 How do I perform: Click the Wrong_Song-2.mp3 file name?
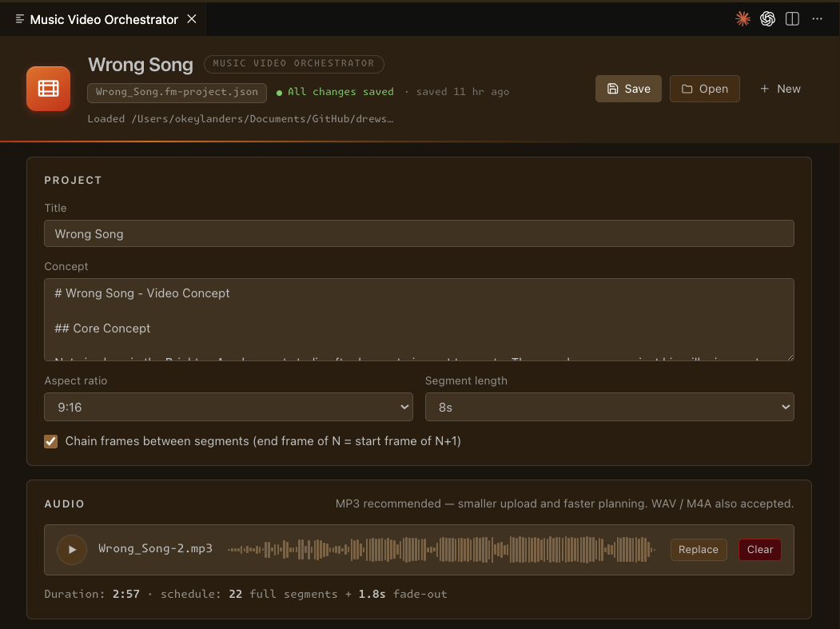pyautogui.click(x=155, y=548)
